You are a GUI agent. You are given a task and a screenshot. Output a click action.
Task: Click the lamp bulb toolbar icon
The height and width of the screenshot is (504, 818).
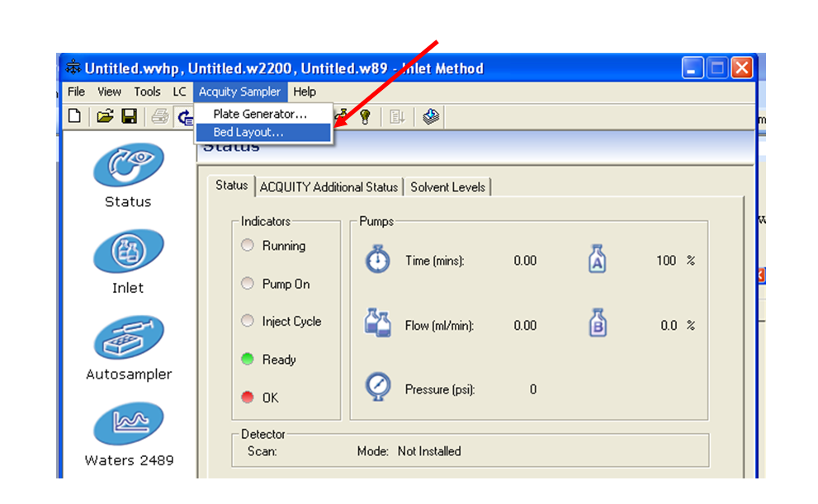pyautogui.click(x=365, y=117)
